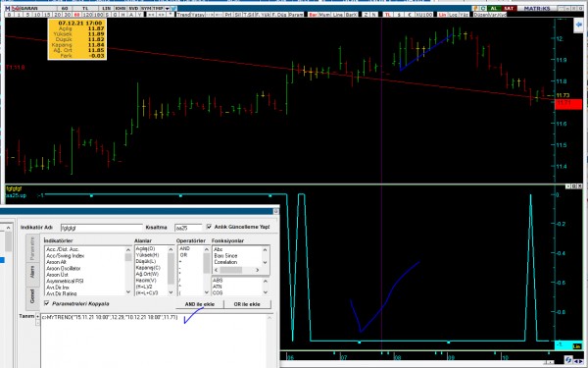588x368 pixels.
Task: Toggle the Parametreleri Kopyala checkbox
Action: (47, 303)
